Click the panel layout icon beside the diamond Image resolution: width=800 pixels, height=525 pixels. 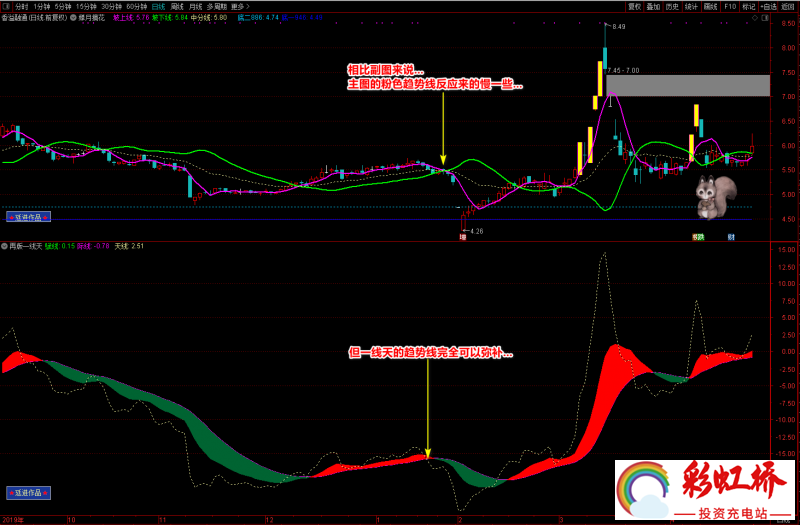(x=765, y=18)
